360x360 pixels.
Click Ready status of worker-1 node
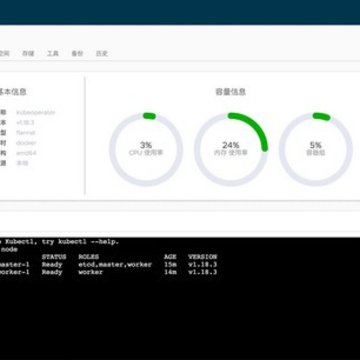pyautogui.click(x=52, y=272)
